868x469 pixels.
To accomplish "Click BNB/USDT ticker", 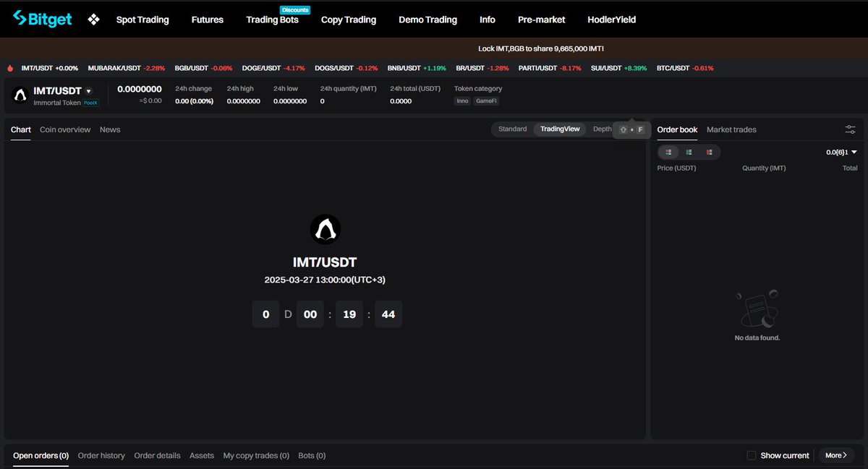I will click(x=417, y=68).
